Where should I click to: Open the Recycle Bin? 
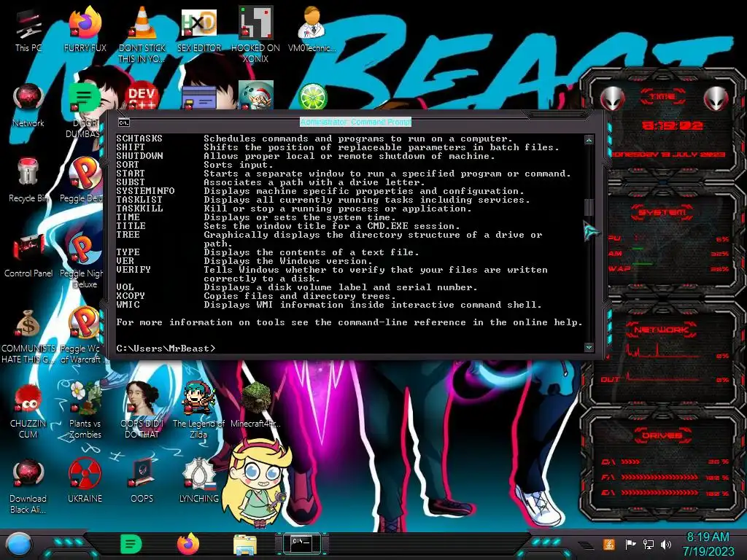click(28, 180)
